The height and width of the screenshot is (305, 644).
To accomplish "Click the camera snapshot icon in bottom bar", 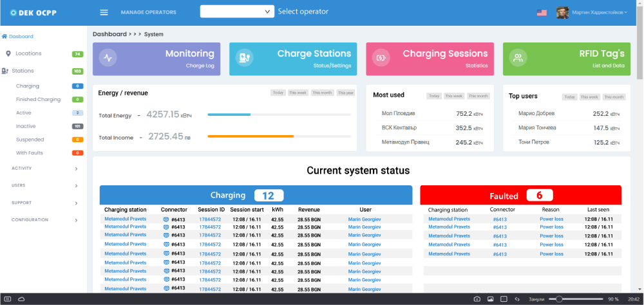I will pos(477,299).
